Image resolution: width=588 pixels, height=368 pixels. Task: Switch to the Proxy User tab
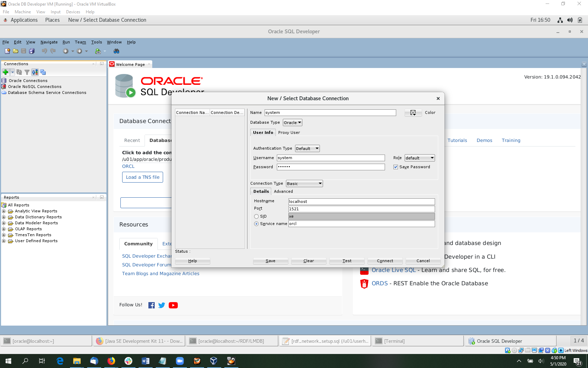(289, 132)
